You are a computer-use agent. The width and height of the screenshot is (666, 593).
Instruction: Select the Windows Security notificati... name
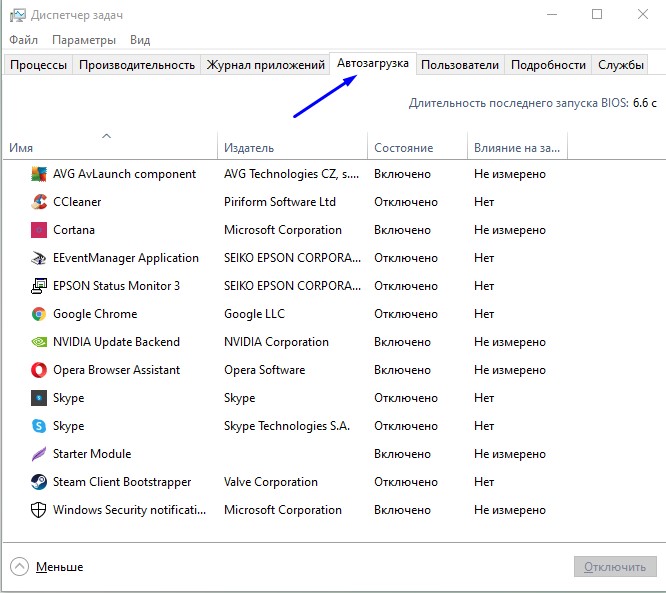tap(130, 510)
